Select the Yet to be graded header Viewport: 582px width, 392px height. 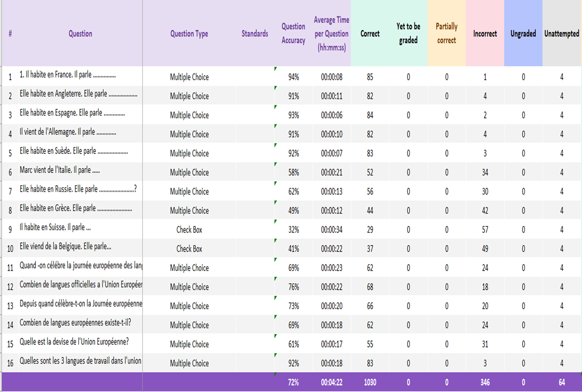[408, 34]
